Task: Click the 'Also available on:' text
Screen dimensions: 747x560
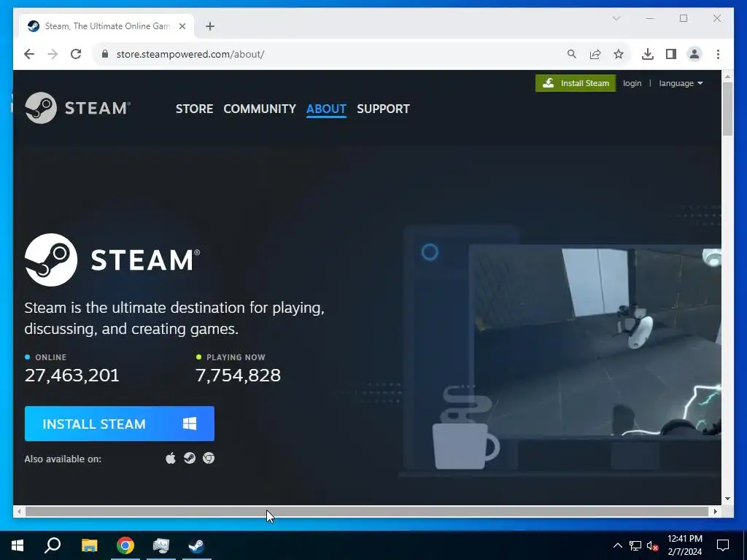Action: click(x=63, y=459)
